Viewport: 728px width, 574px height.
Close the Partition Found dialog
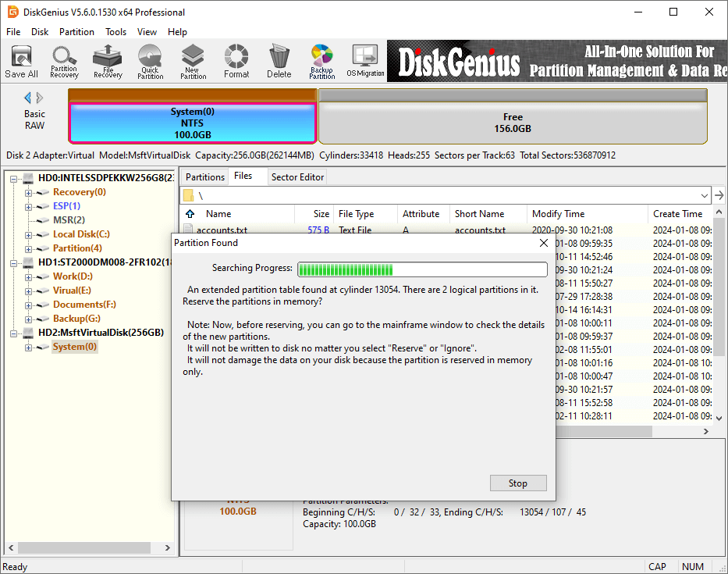click(544, 243)
